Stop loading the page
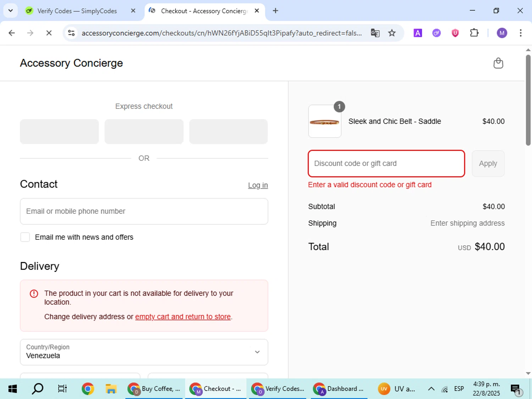This screenshot has height=399, width=532. coord(49,33)
